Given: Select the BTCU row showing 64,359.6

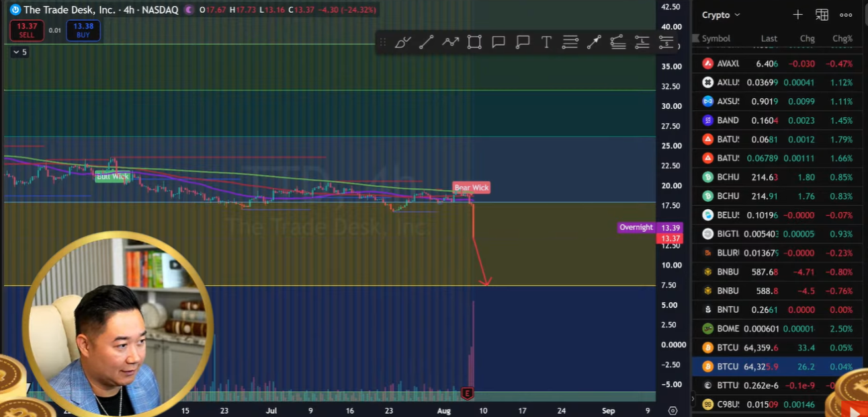Looking at the screenshot, I should (777, 348).
